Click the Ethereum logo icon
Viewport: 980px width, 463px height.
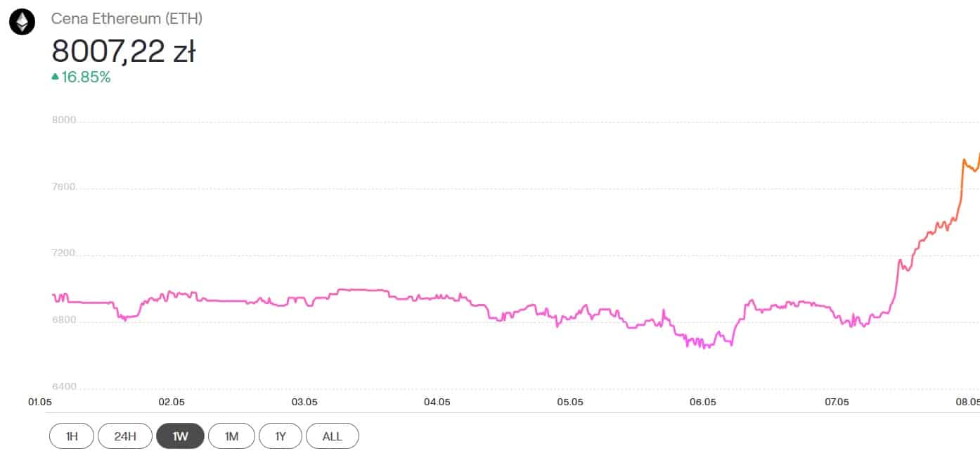(22, 23)
